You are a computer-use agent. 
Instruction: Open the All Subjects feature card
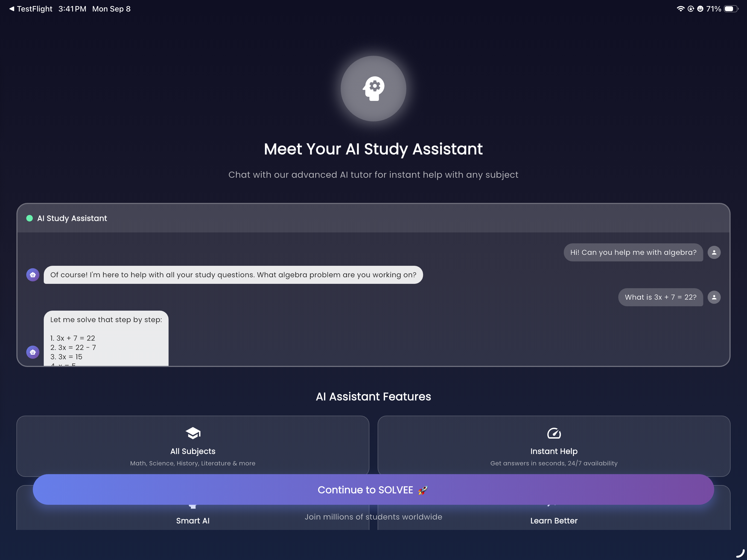pyautogui.click(x=193, y=446)
